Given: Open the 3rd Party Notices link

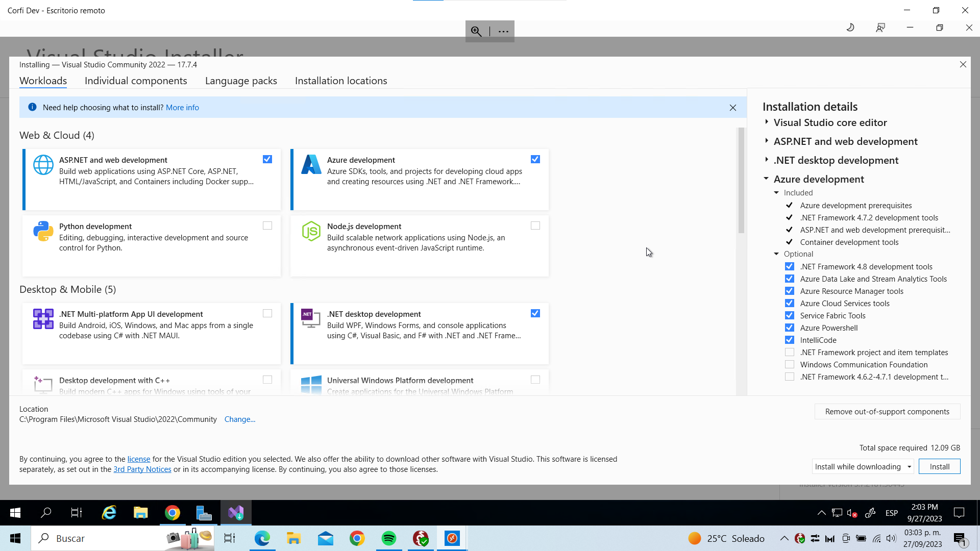Looking at the screenshot, I should (142, 469).
